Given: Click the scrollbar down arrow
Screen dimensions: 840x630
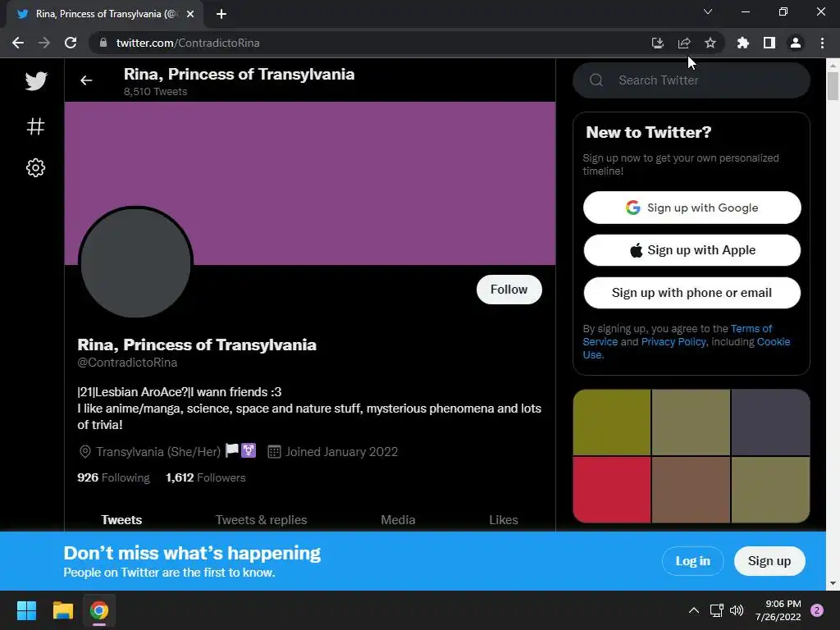Looking at the screenshot, I should pyautogui.click(x=833, y=583).
